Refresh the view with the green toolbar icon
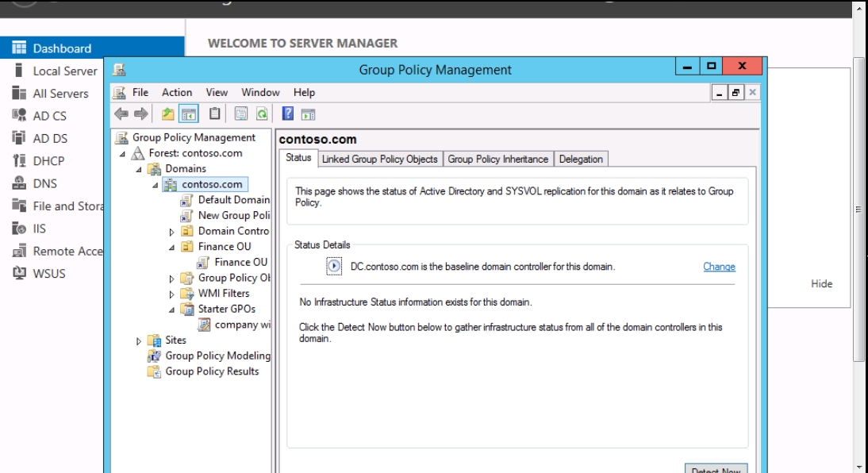The height and width of the screenshot is (473, 868). tap(261, 114)
